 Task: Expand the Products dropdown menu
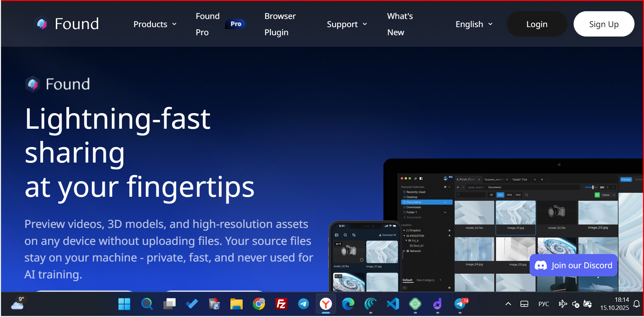click(x=155, y=24)
